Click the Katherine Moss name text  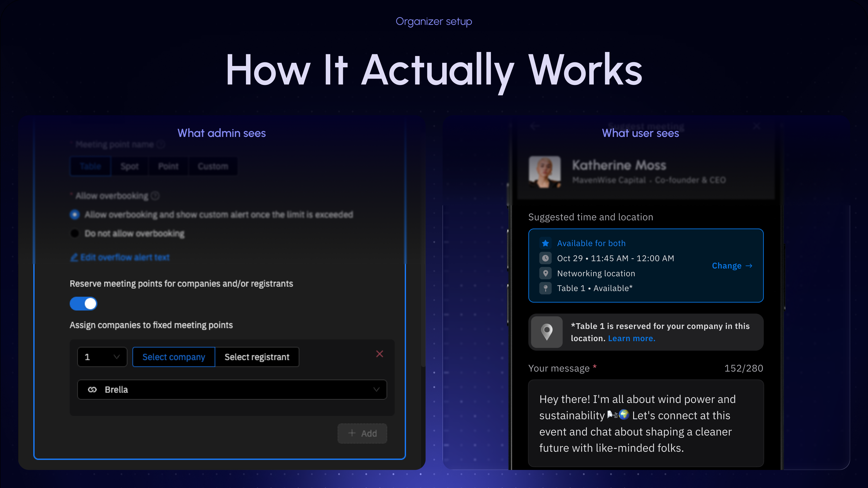point(619,165)
